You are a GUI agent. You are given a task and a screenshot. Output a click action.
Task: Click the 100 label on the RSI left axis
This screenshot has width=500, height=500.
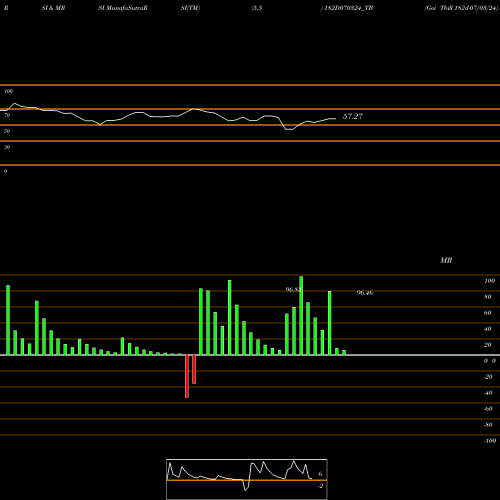[x=8, y=91]
